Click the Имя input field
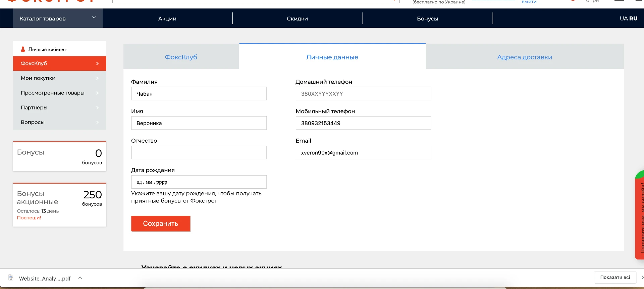The width and height of the screenshot is (644, 289). 199,123
